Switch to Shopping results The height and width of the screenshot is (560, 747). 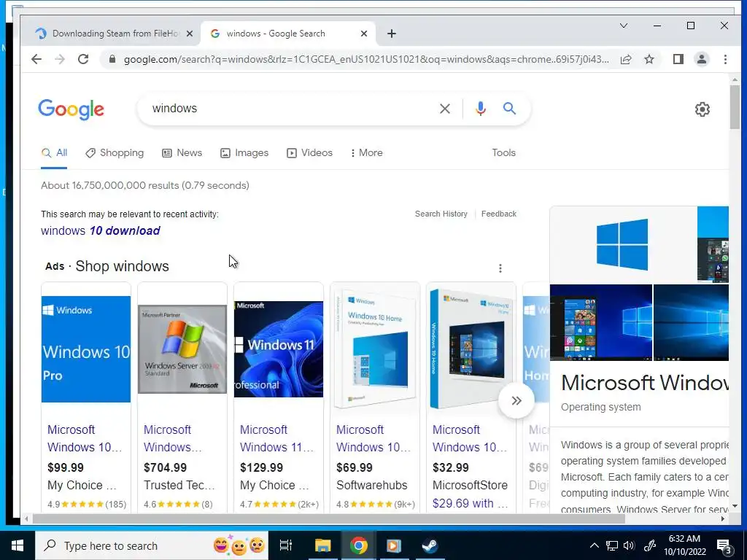[115, 153]
